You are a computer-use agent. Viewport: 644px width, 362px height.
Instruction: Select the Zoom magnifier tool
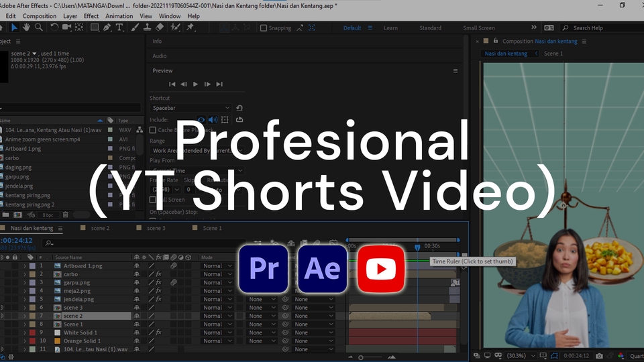point(39,27)
